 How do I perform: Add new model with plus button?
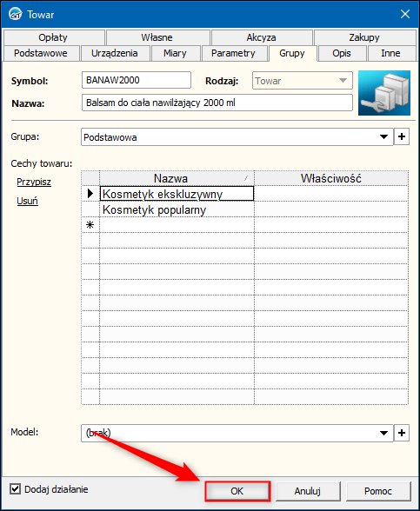(402, 433)
